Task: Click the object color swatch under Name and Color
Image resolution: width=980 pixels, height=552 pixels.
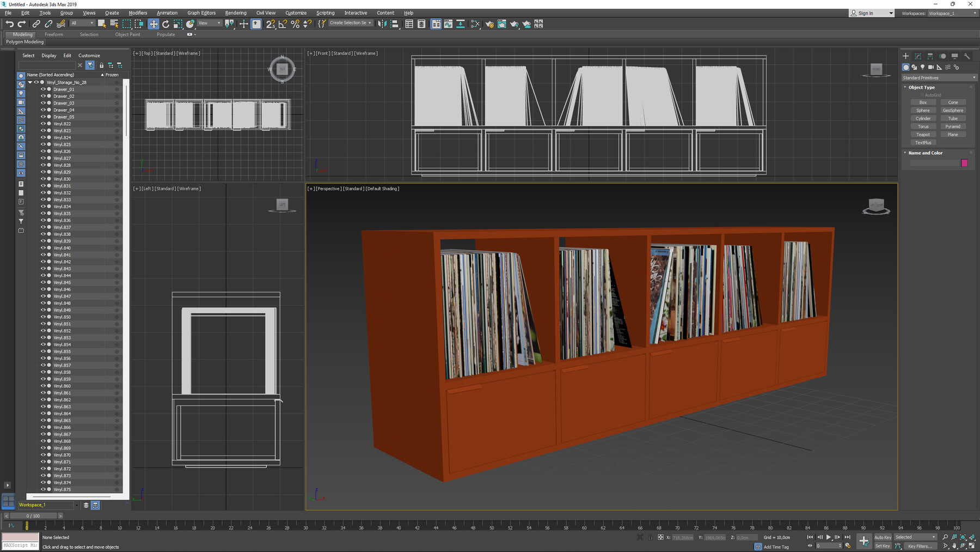Action: 964,163
